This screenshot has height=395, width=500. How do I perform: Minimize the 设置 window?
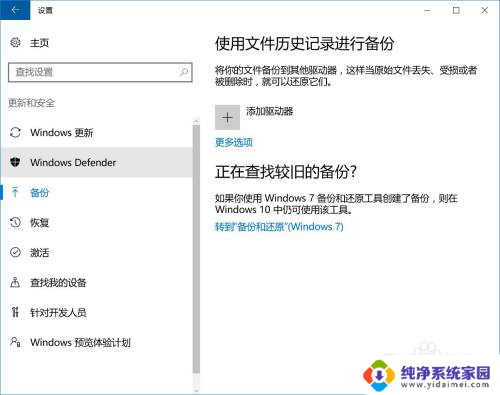point(427,10)
